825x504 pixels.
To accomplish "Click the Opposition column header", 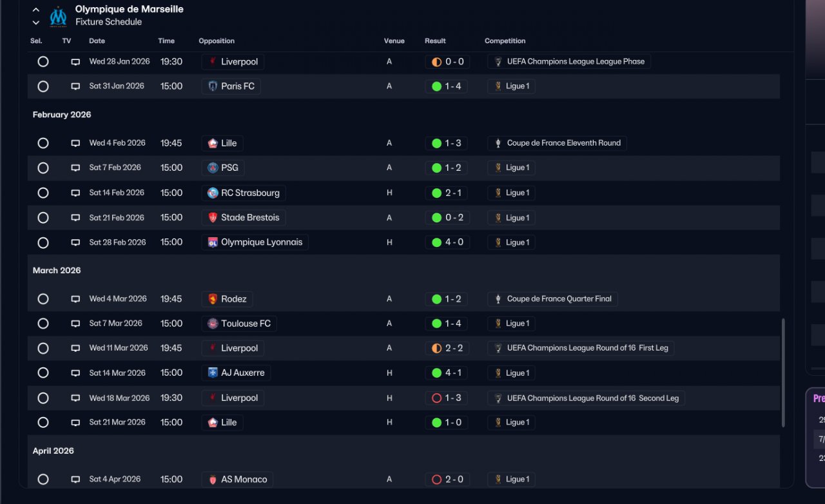I will (x=217, y=41).
